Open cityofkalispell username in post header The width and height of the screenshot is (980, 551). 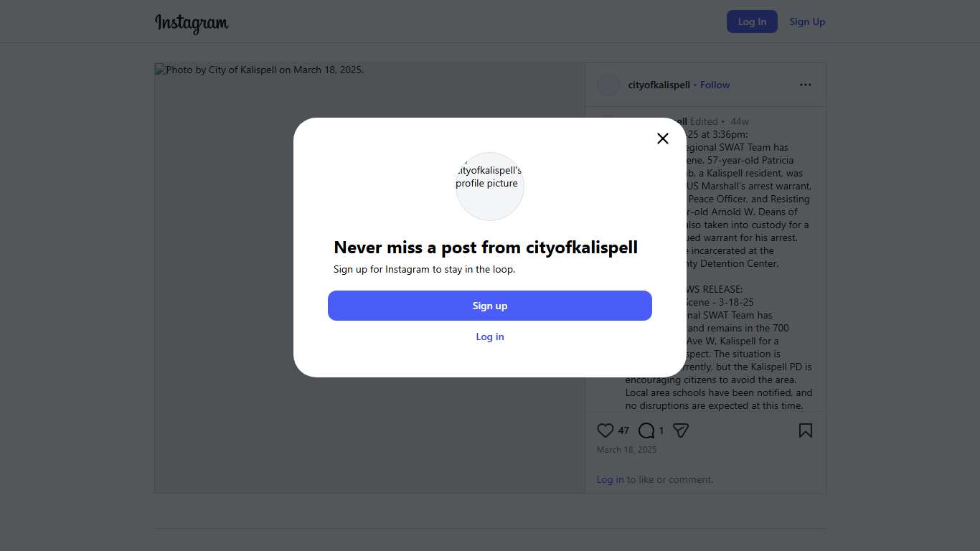tap(659, 85)
